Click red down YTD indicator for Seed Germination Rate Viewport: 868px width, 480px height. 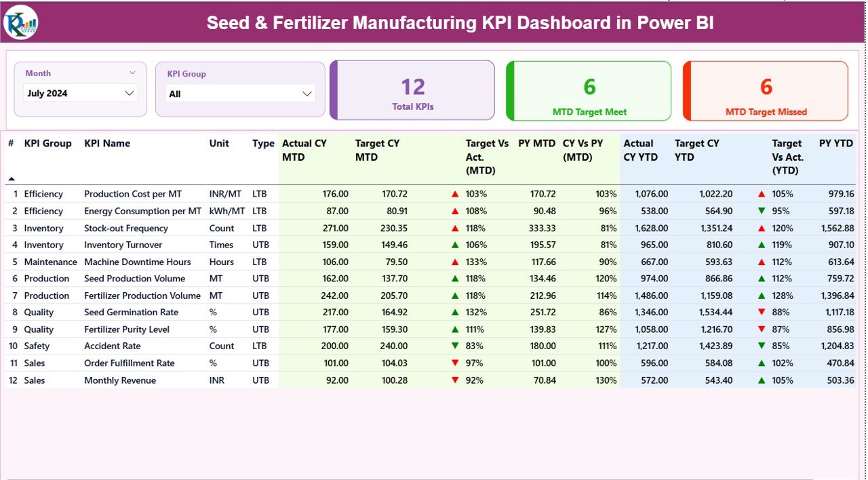coord(762,312)
